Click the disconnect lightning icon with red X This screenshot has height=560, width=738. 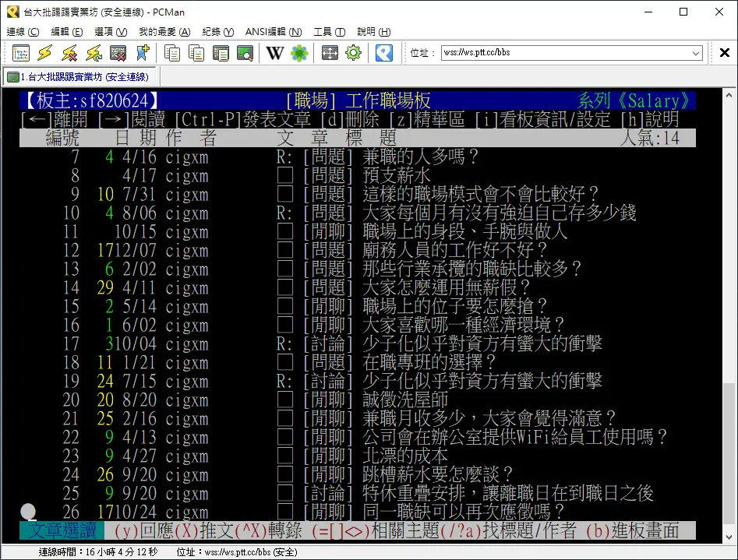click(x=69, y=53)
